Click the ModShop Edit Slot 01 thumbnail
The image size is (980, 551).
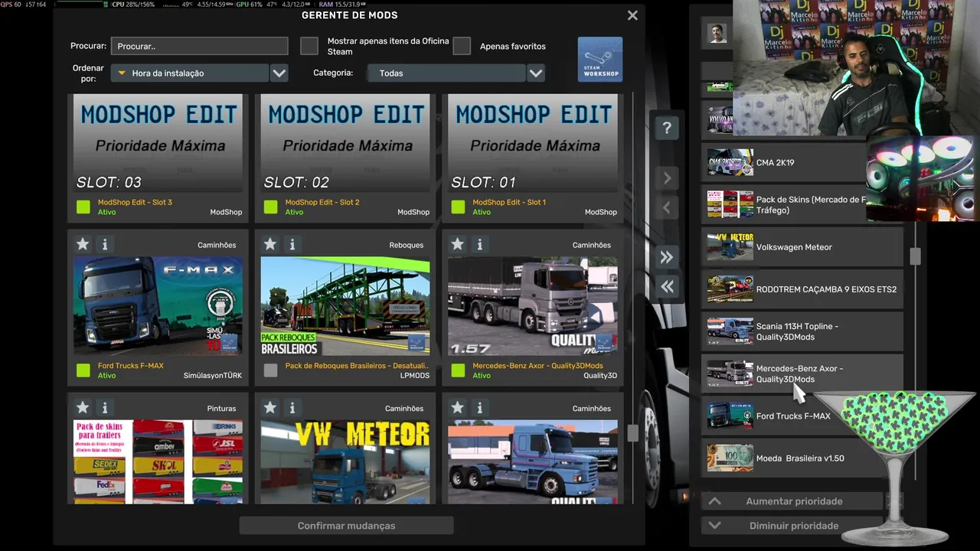tap(533, 143)
